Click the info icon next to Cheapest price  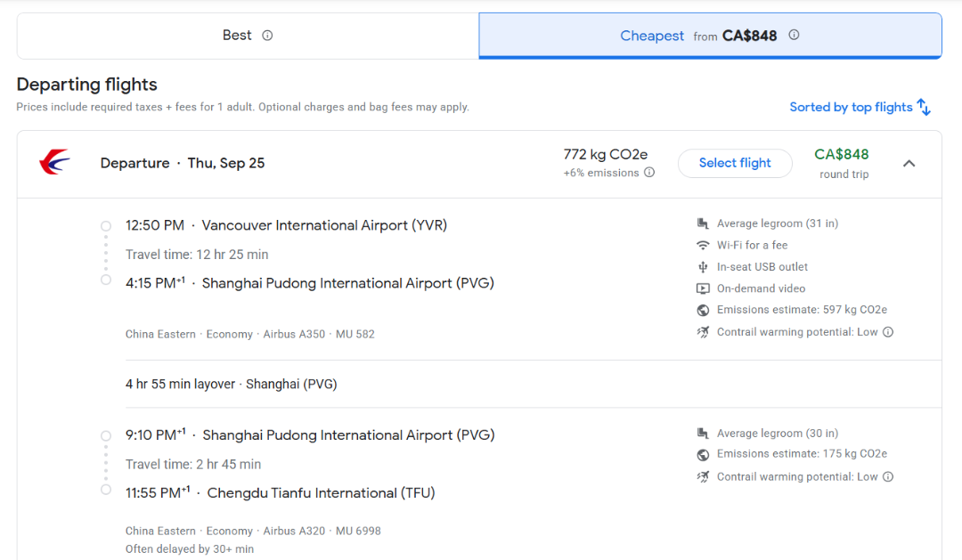coord(794,36)
